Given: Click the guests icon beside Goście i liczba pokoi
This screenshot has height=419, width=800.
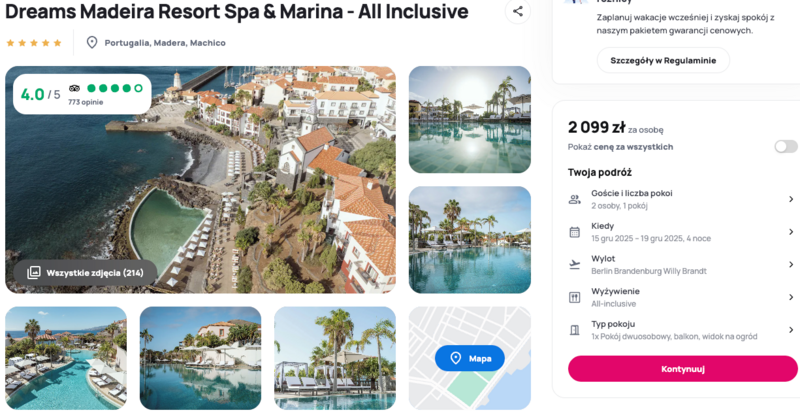Looking at the screenshot, I should click(x=574, y=199).
